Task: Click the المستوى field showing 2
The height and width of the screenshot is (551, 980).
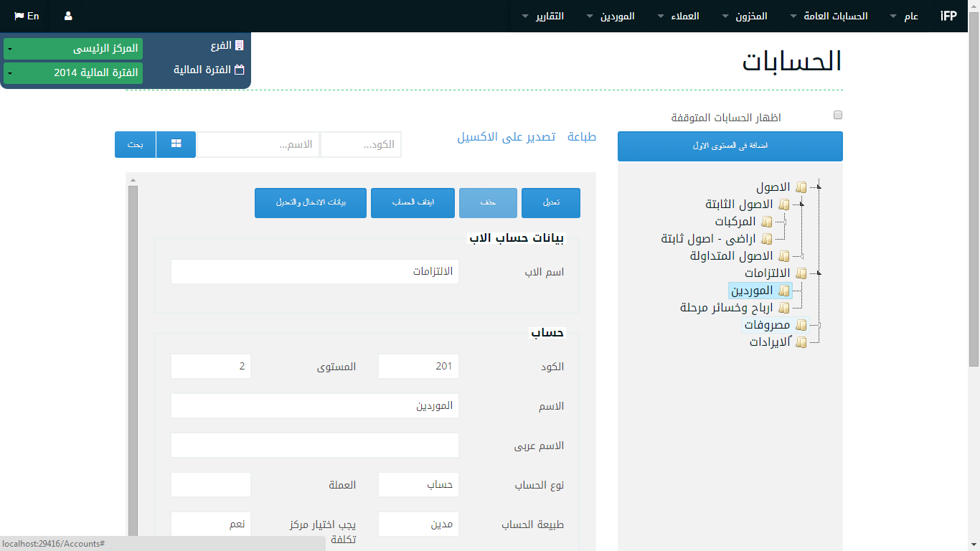Action: (211, 366)
